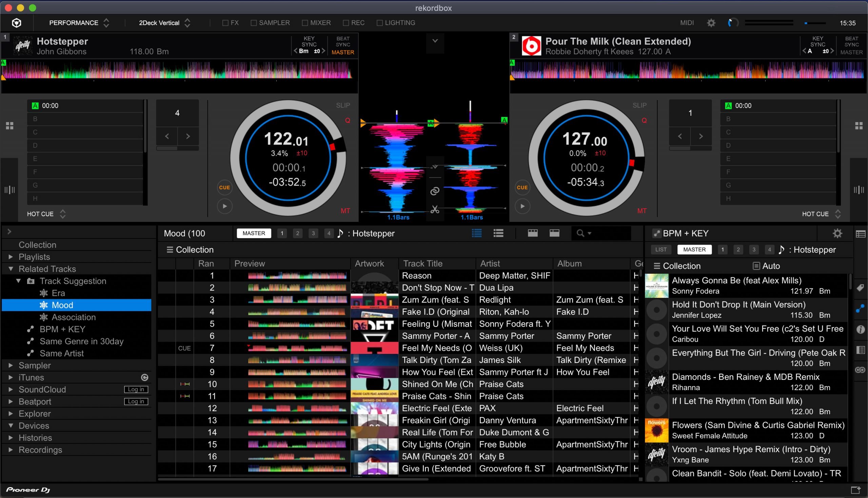Enable the MIXER panel checkbox
Viewport: 868px width, 498px height.
tap(305, 23)
